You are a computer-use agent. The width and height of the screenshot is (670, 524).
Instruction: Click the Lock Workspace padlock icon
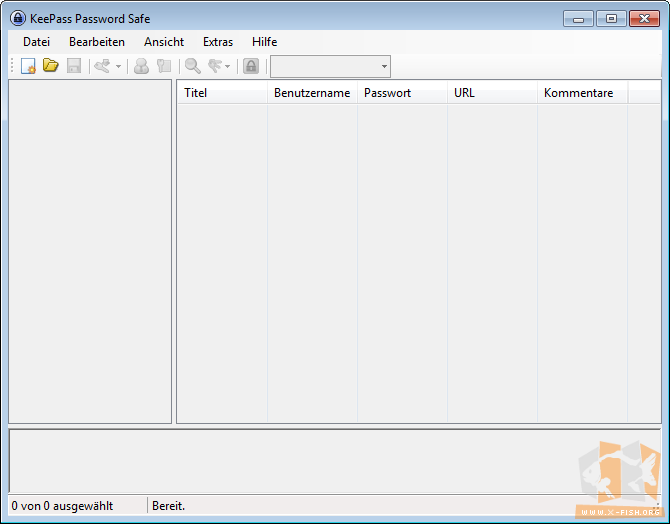click(251, 66)
